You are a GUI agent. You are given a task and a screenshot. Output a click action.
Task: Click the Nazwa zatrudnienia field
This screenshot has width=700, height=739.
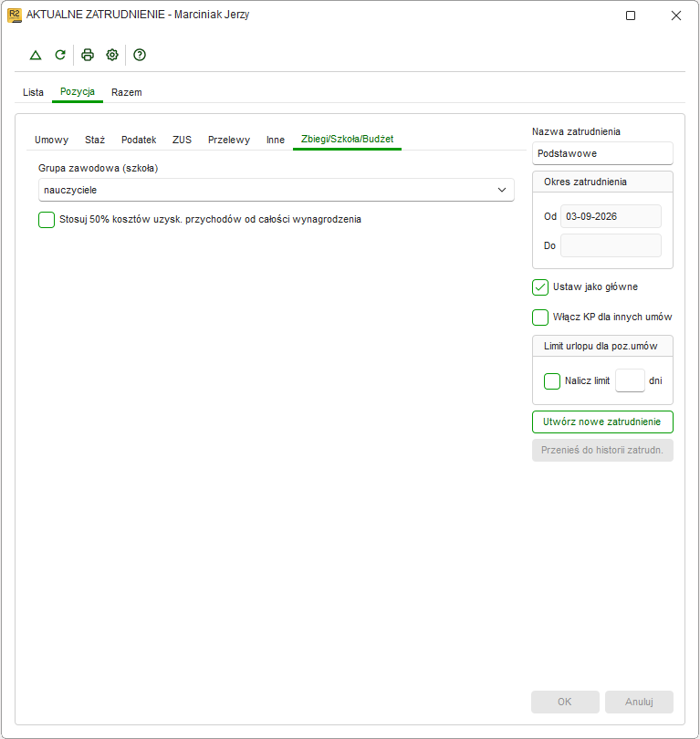602,153
